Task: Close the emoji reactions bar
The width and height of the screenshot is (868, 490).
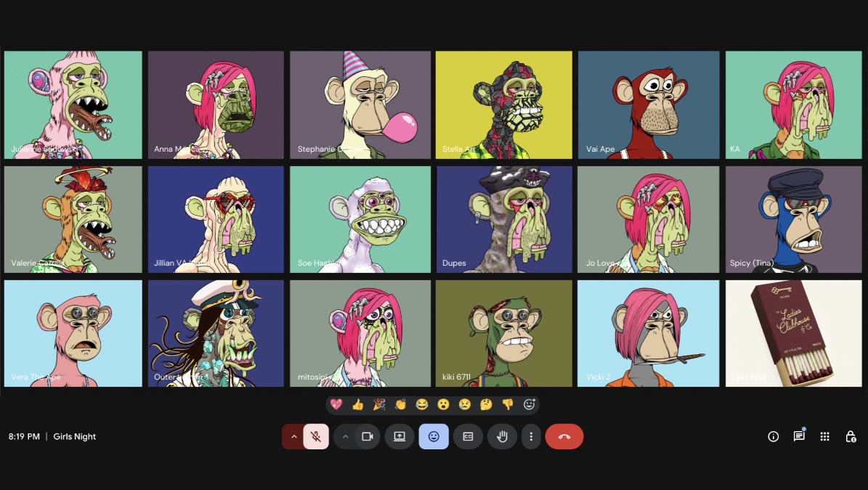Action: click(434, 436)
